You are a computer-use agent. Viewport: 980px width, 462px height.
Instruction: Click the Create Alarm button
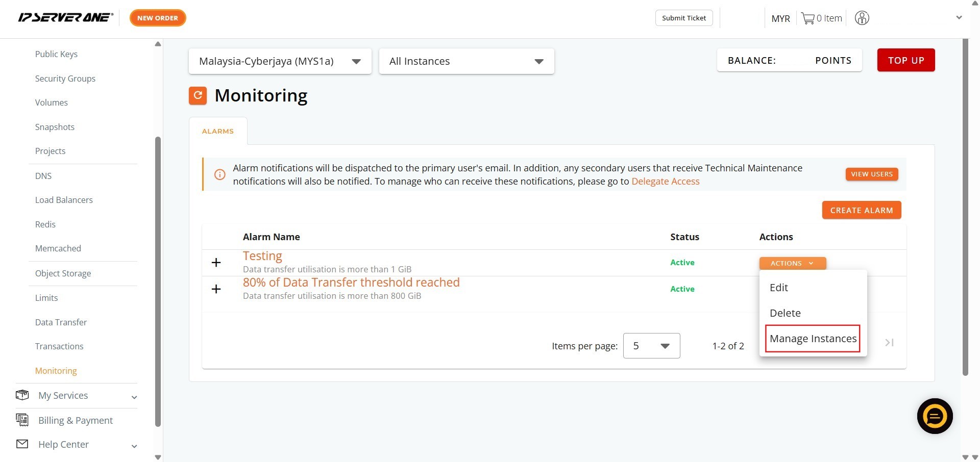point(861,210)
